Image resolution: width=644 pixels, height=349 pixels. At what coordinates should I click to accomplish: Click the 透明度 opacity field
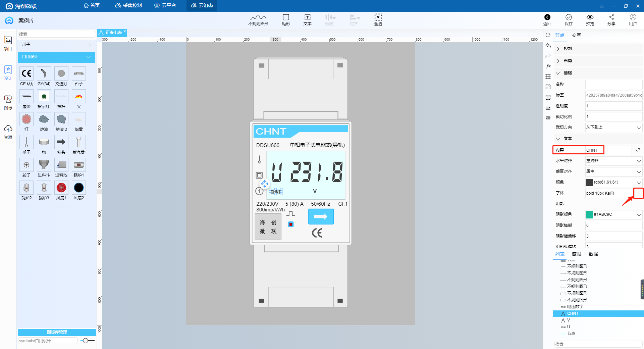point(614,106)
